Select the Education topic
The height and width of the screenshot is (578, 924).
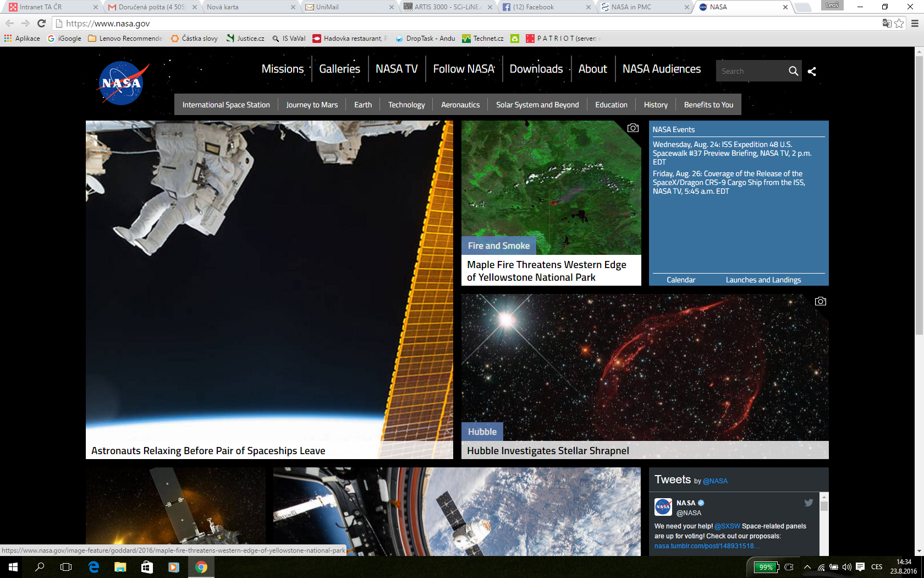pyautogui.click(x=611, y=105)
